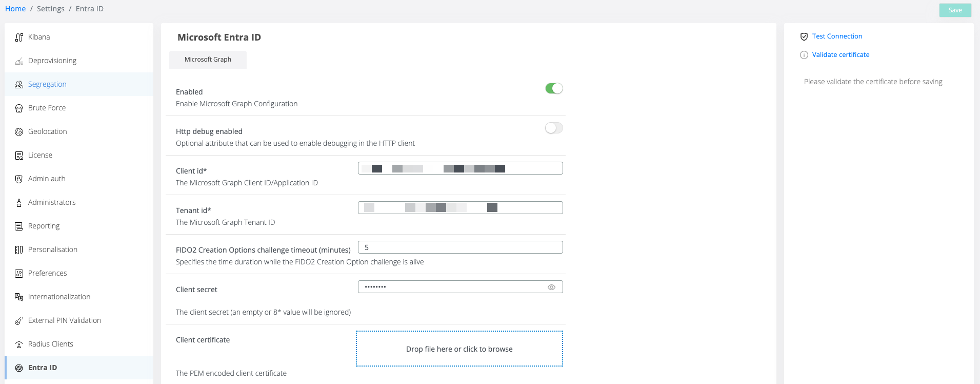Click the client certificate drop zone
The height and width of the screenshot is (384, 980).
coord(459,349)
